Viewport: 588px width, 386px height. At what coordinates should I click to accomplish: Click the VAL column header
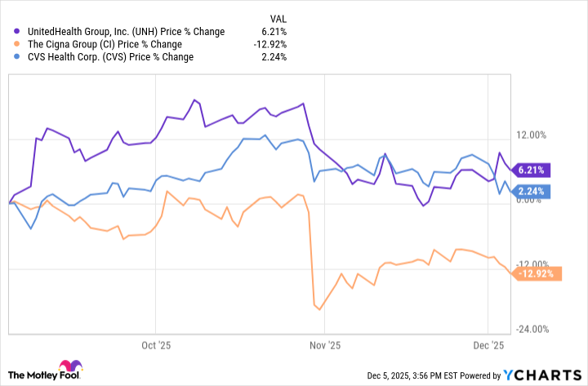[x=278, y=17]
